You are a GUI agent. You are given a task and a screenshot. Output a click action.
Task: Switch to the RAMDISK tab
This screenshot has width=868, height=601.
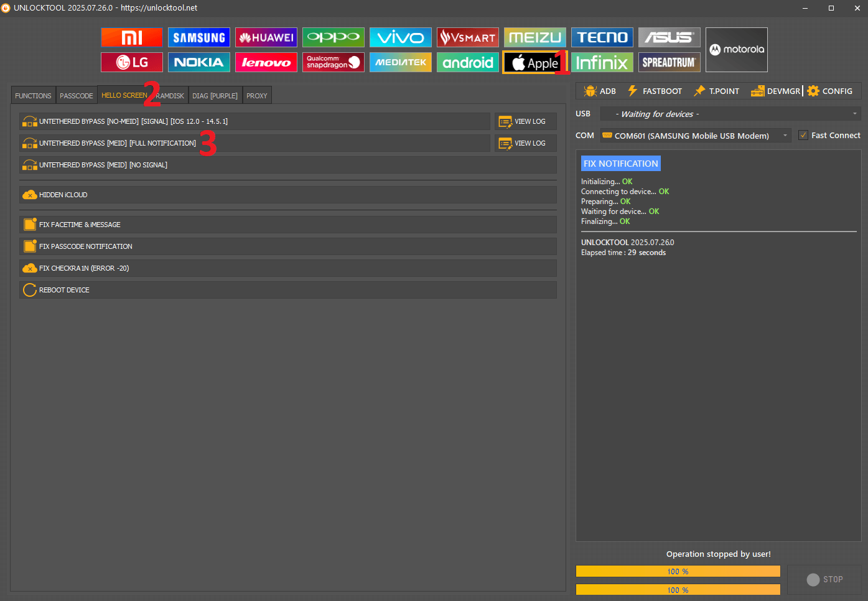click(x=170, y=96)
